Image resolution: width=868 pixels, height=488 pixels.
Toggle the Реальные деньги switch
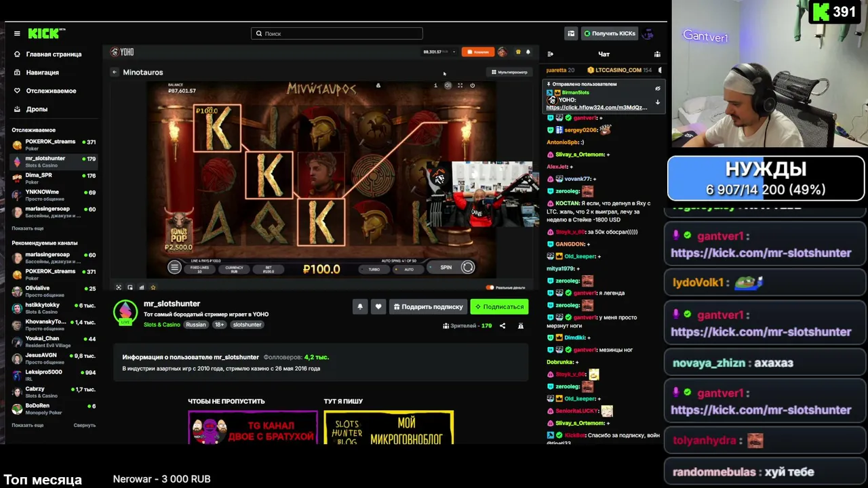491,287
